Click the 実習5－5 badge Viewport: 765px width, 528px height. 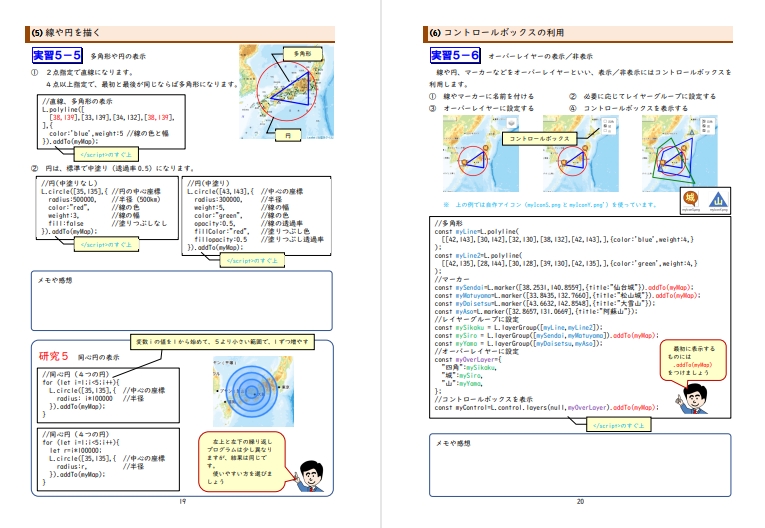pos(57,55)
